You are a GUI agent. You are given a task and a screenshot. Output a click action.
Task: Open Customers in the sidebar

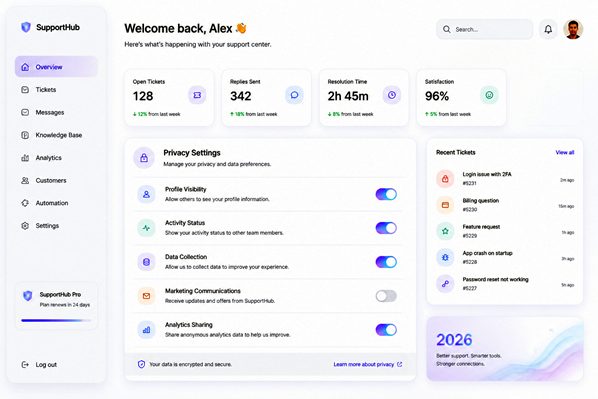pyautogui.click(x=56, y=180)
